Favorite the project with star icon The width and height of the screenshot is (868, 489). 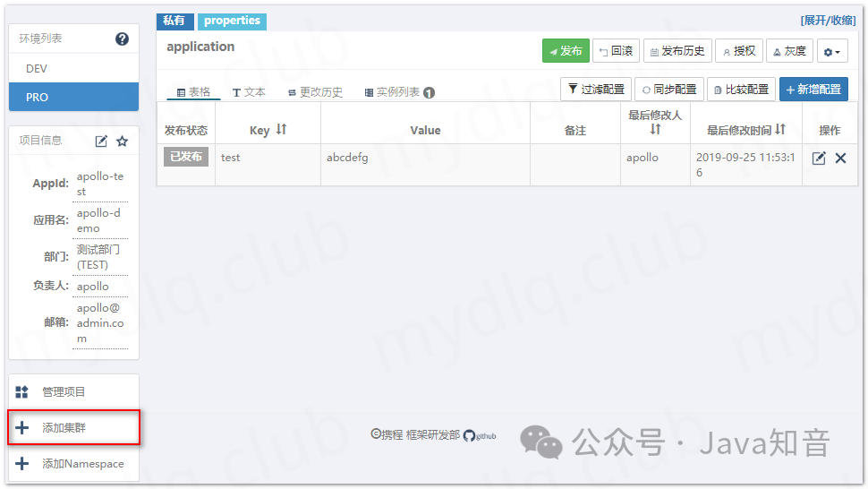123,142
